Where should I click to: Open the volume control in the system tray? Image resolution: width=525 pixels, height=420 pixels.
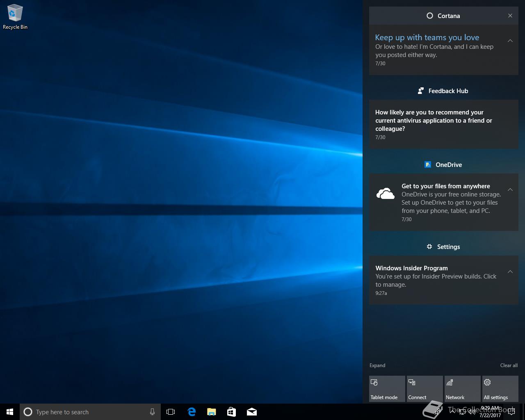coord(472,412)
